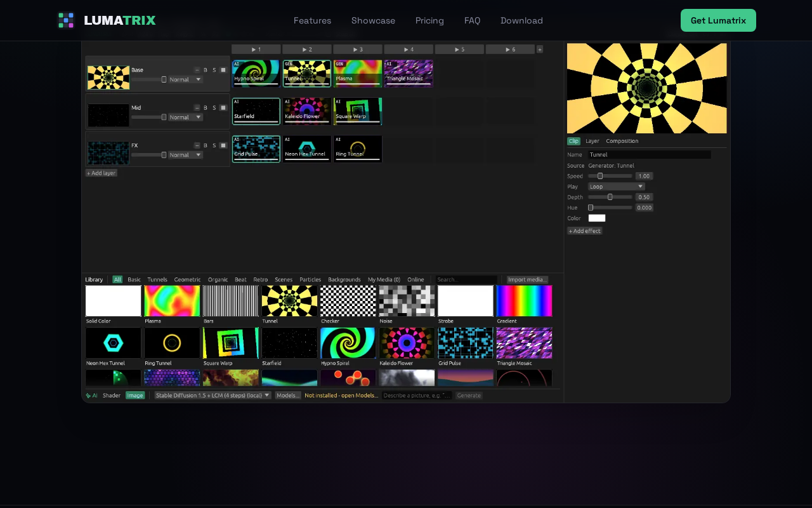The height and width of the screenshot is (508, 812).
Task: Open the Stable Diffusion model dropdown
Action: (213, 395)
